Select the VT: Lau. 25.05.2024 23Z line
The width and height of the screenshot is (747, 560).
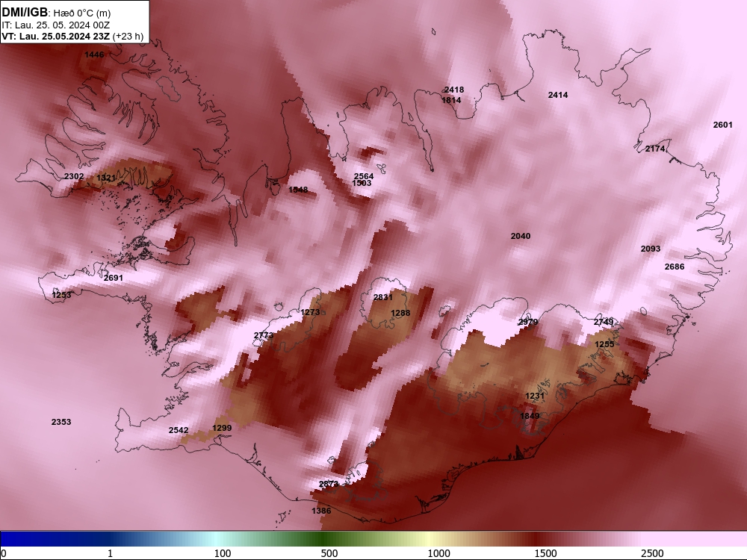[56, 36]
